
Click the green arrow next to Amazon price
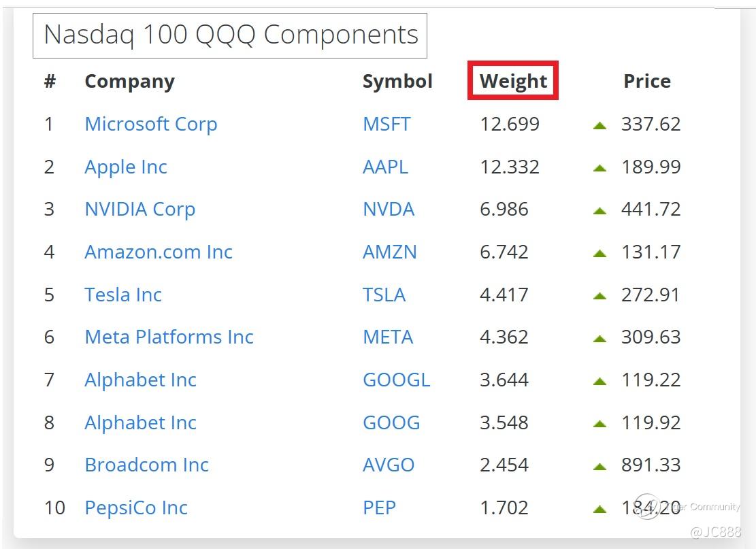599,253
